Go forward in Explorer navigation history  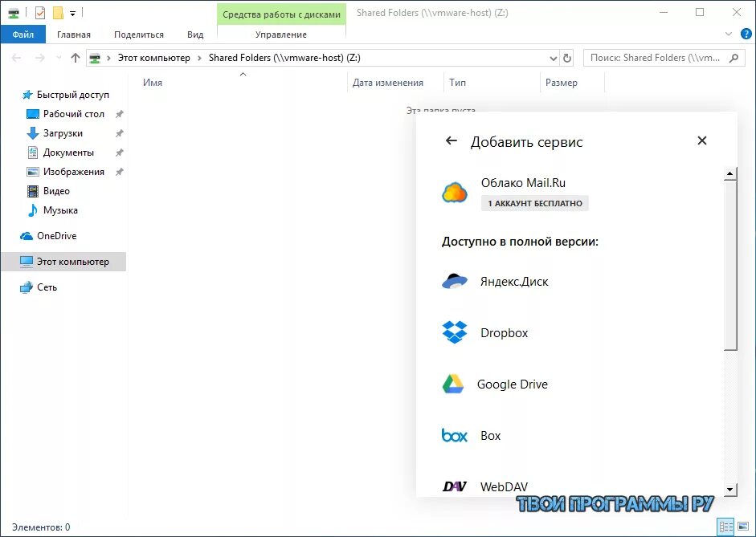point(39,58)
